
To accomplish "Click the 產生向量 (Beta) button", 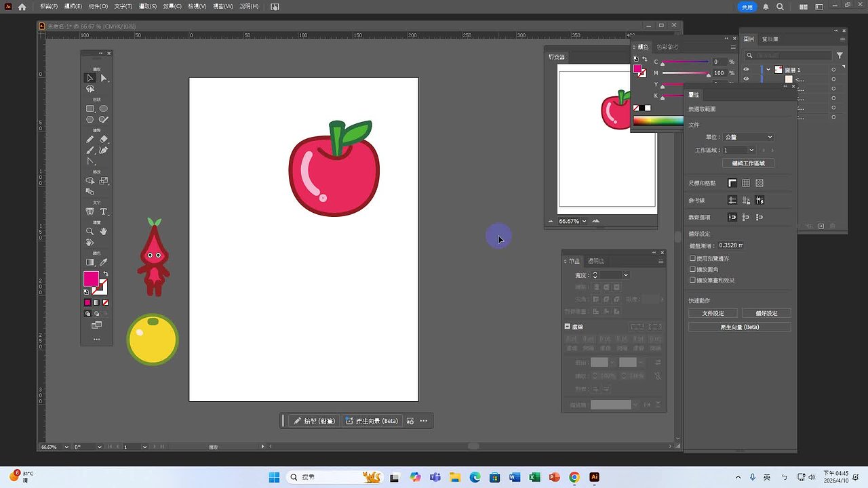I will click(739, 326).
